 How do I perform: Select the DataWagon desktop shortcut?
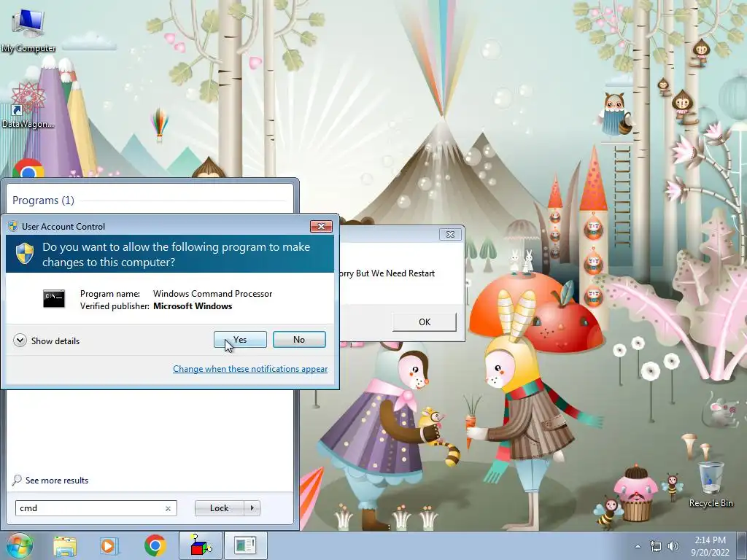click(28, 106)
